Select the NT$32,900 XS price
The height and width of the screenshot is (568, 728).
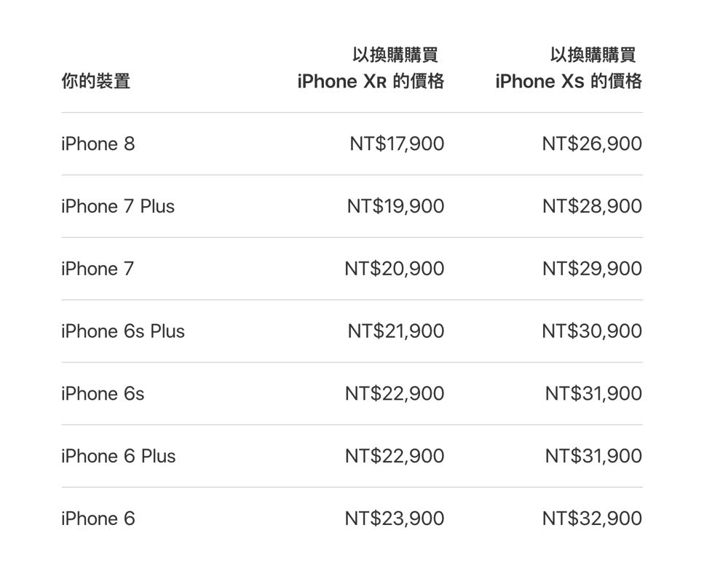(592, 518)
